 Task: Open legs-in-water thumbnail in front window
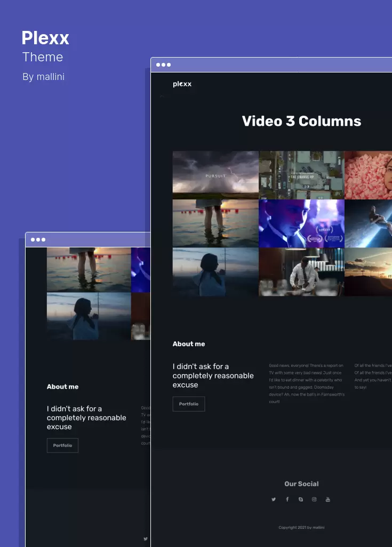coord(215,223)
